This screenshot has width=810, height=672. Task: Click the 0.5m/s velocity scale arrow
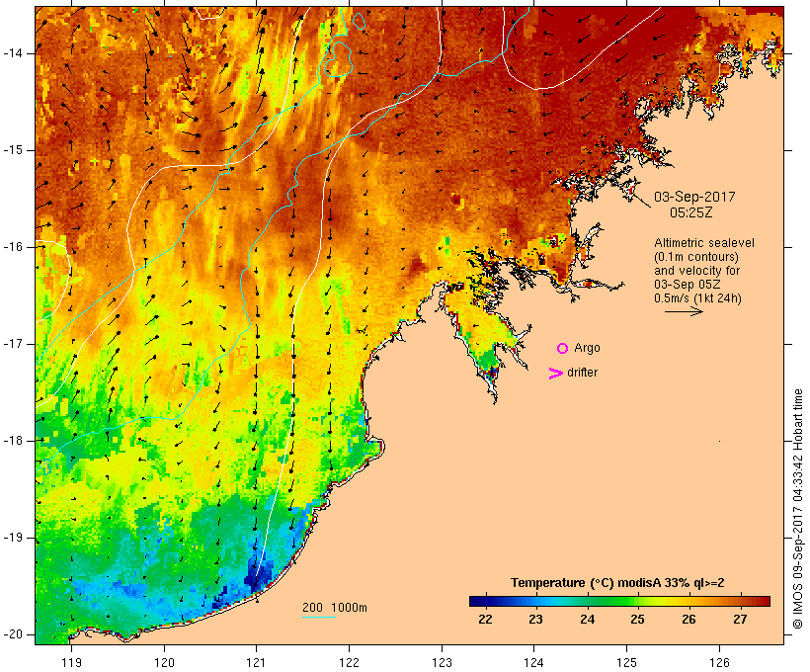(x=684, y=311)
